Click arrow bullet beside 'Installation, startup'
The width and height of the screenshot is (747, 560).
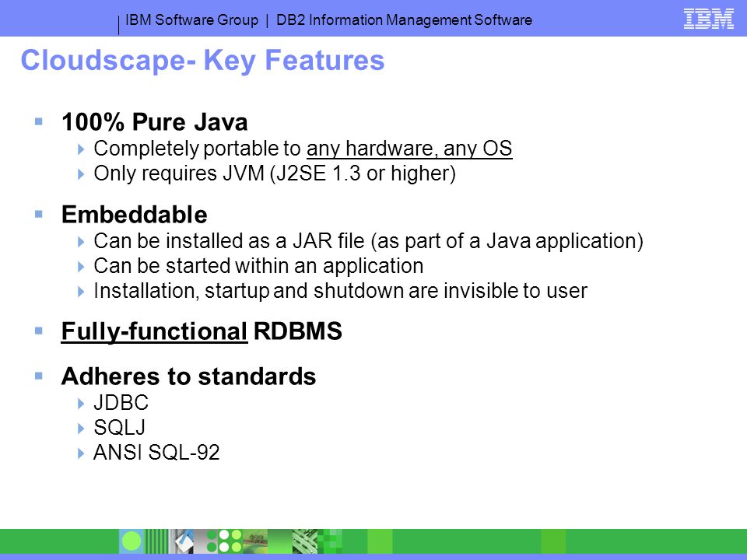(80, 292)
